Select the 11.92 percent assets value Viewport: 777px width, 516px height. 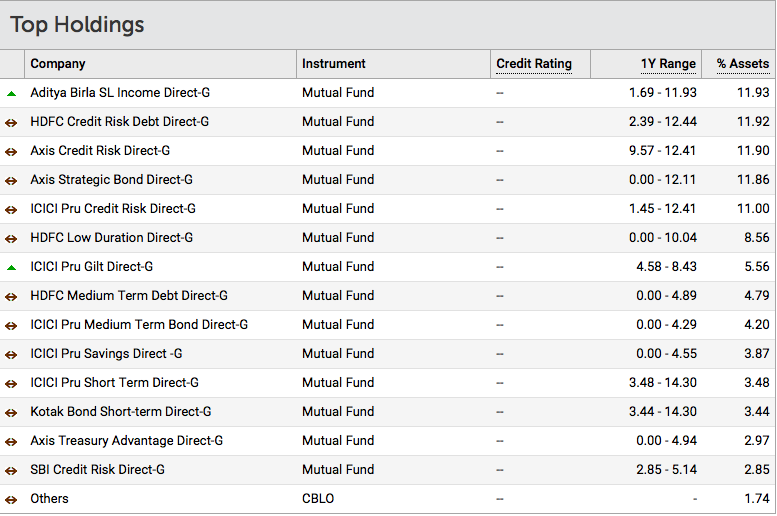tap(753, 121)
